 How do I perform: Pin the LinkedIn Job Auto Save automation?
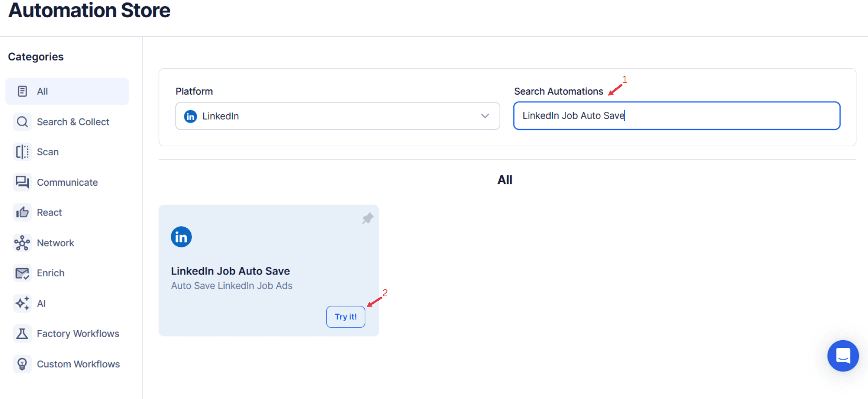(x=367, y=218)
